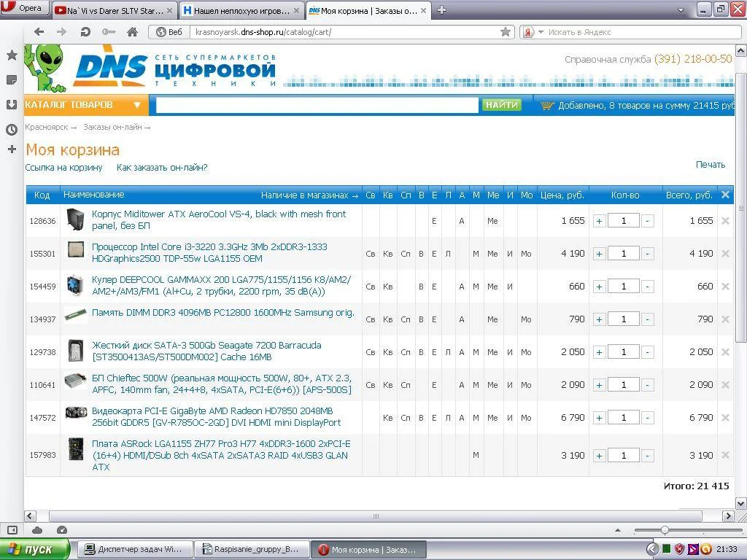Remove ASRock ZH77 board from cart
Screen dimensions: 747x560
(x=725, y=455)
